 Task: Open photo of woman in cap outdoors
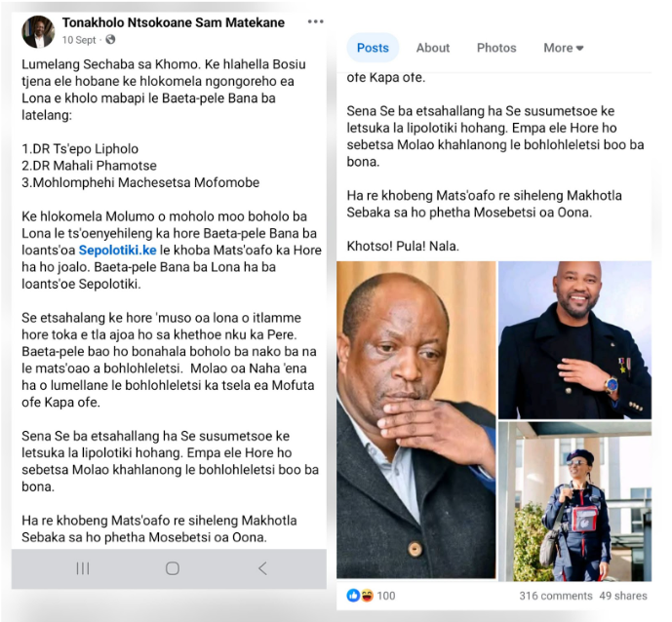[x=574, y=501]
